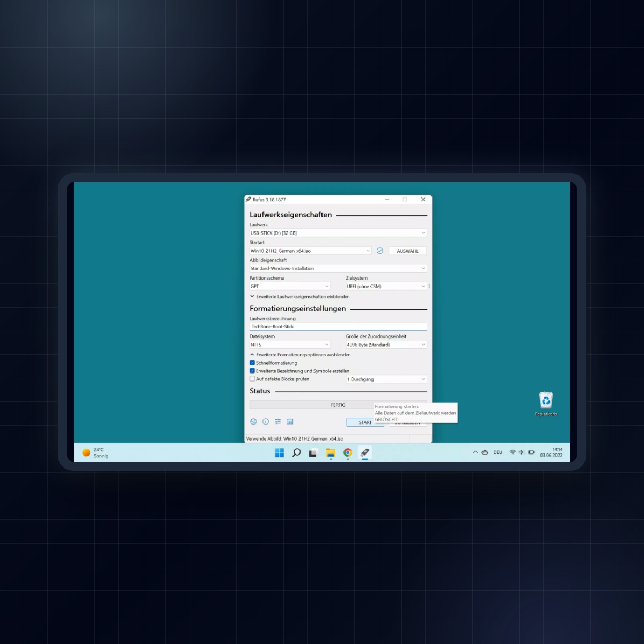Open volume speaker tray icon
Viewport: 644px width, 644px height.
[522, 452]
